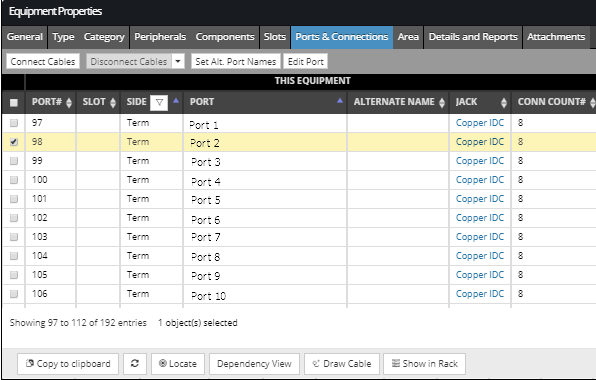This screenshot has width=596, height=380.
Task: Sort by PORT# column arrows
Action: point(69,103)
